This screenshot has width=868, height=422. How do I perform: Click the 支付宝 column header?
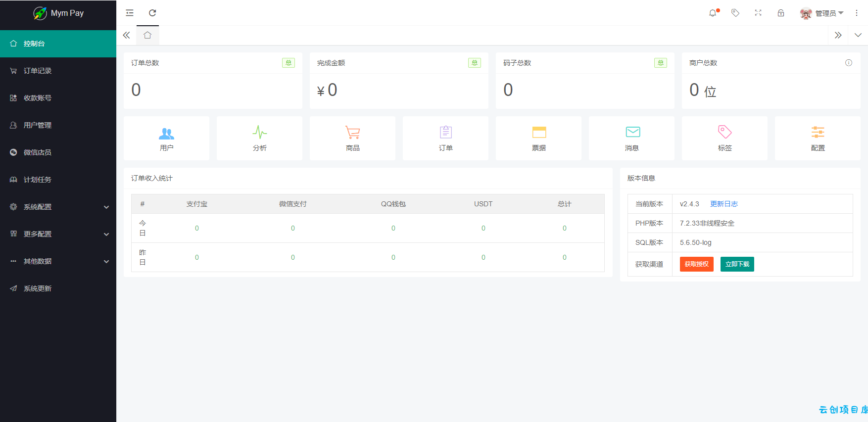[x=197, y=204]
